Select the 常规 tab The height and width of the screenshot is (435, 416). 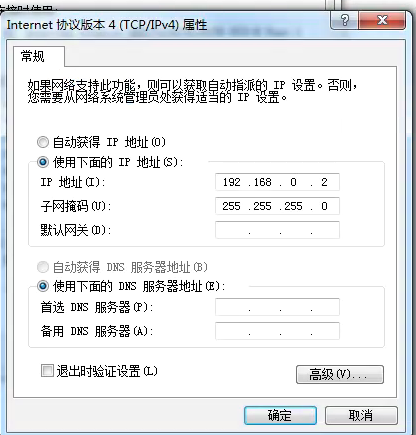(x=33, y=56)
